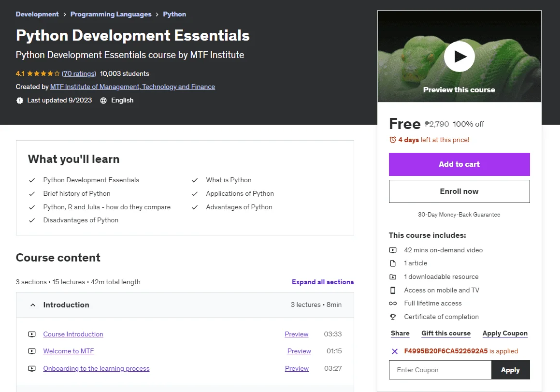The width and height of the screenshot is (560, 392).
Task: Click the checkmark beside Python Development Essentials
Action: pos(32,180)
